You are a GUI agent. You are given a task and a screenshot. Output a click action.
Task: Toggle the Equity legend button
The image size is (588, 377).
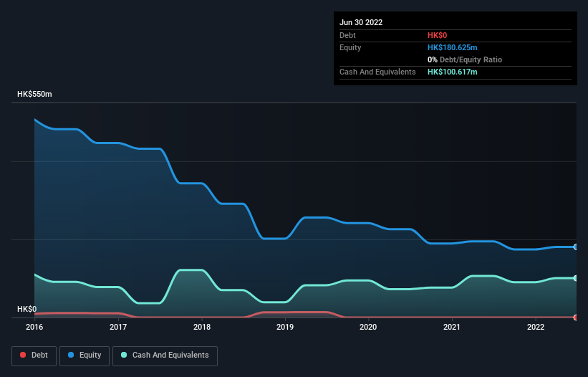85,355
